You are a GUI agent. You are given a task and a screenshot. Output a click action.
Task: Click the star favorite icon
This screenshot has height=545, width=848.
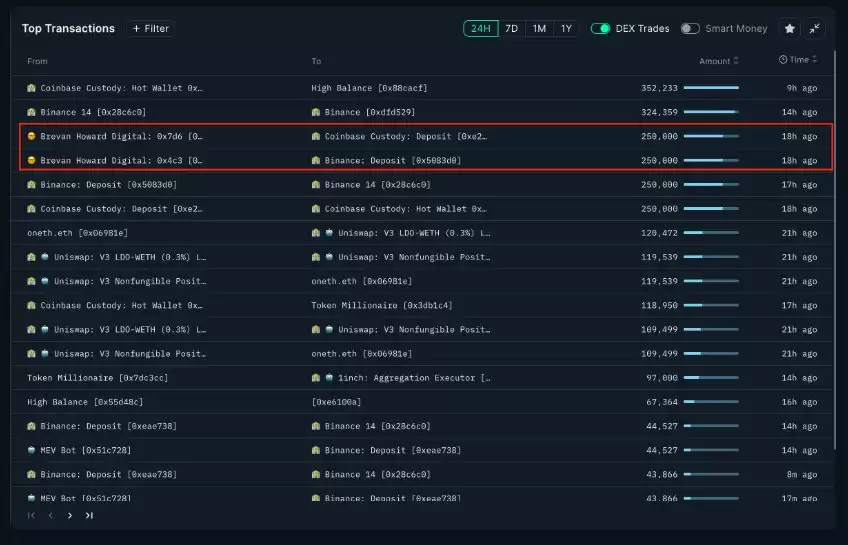(789, 29)
